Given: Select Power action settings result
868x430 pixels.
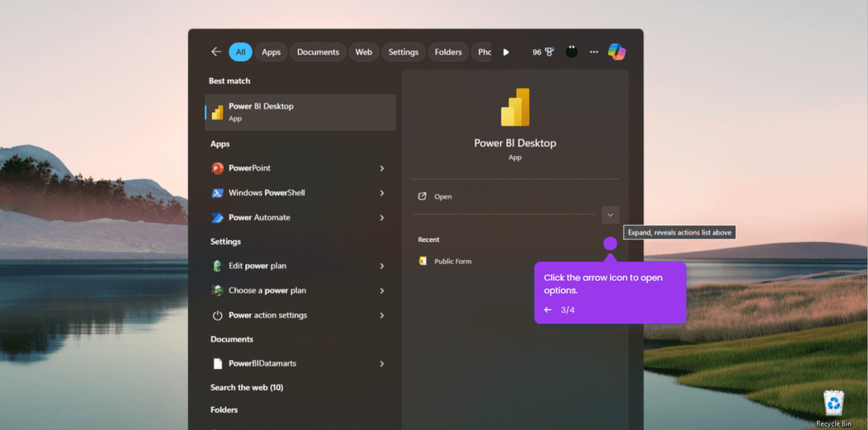Looking at the screenshot, I should pyautogui.click(x=300, y=315).
